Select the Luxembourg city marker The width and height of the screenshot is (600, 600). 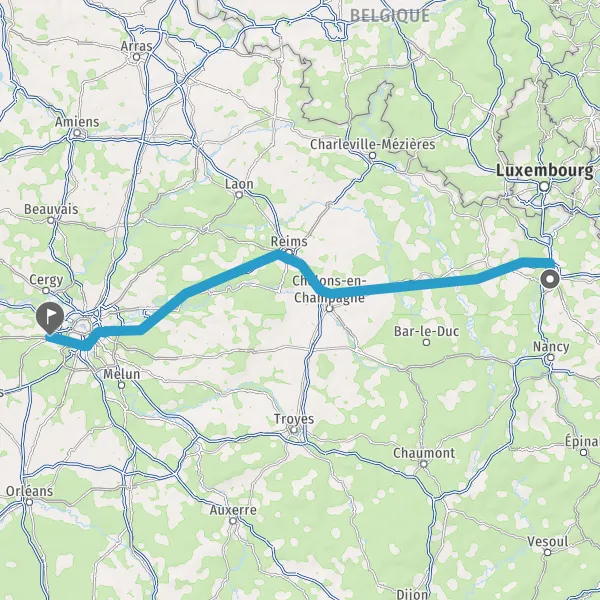click(544, 187)
